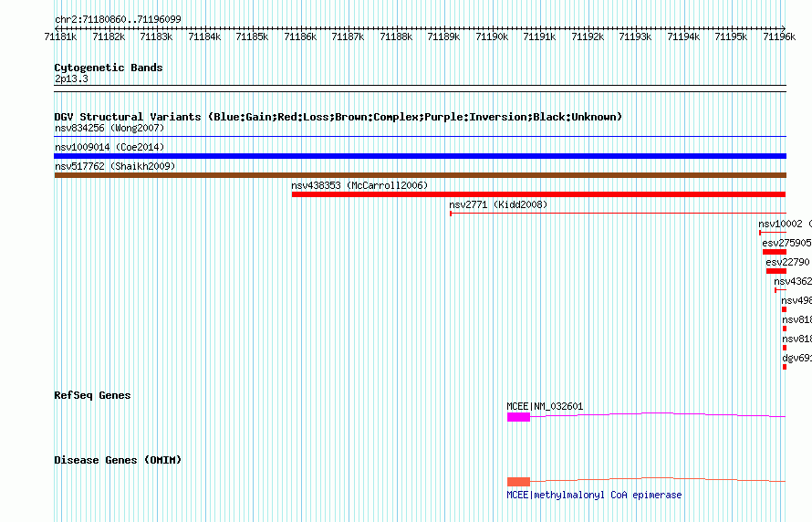Click the nsv517762 (Shaikh2009) label
The width and height of the screenshot is (812, 522).
coord(115,166)
